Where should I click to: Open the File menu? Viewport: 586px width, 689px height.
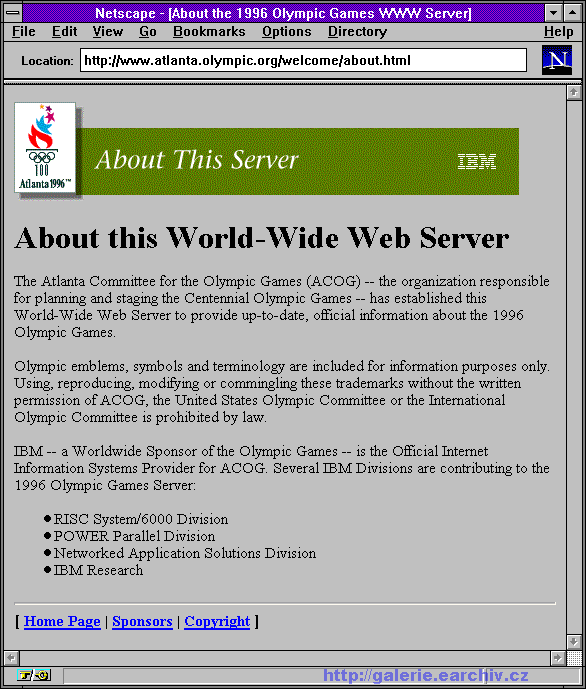(24, 32)
